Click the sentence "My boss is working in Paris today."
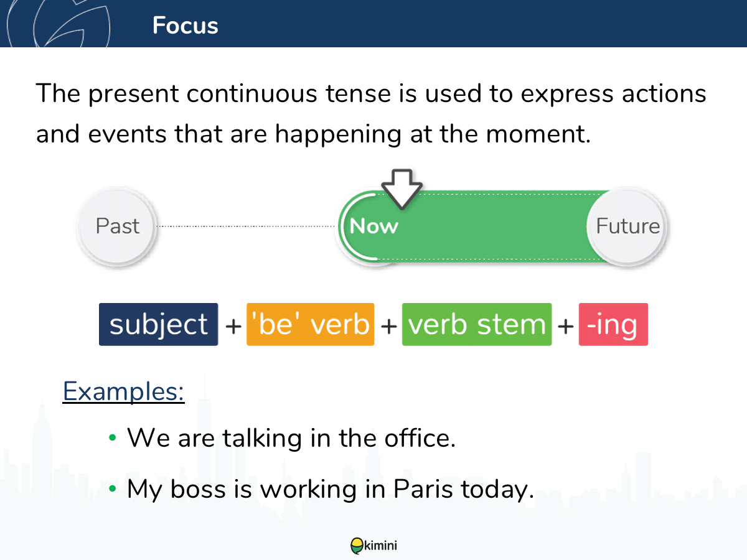 pyautogui.click(x=331, y=489)
